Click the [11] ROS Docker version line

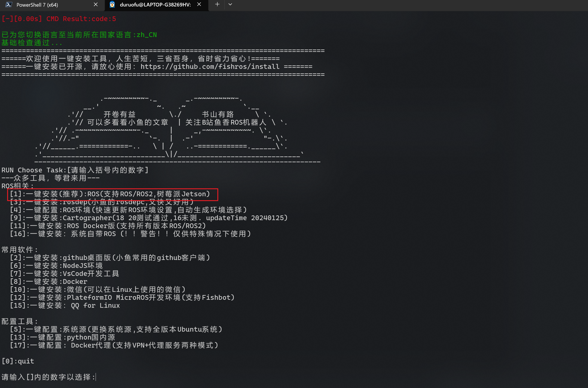[x=108, y=226]
